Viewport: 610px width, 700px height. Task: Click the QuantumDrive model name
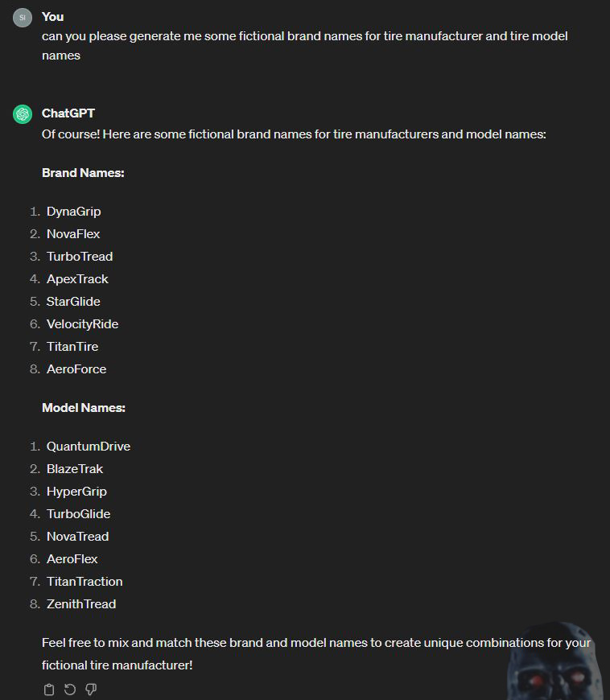[89, 447]
